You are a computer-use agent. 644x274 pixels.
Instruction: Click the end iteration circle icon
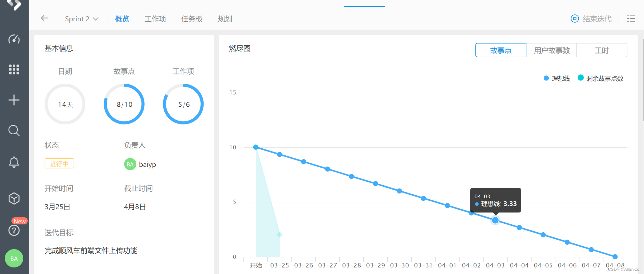click(575, 18)
